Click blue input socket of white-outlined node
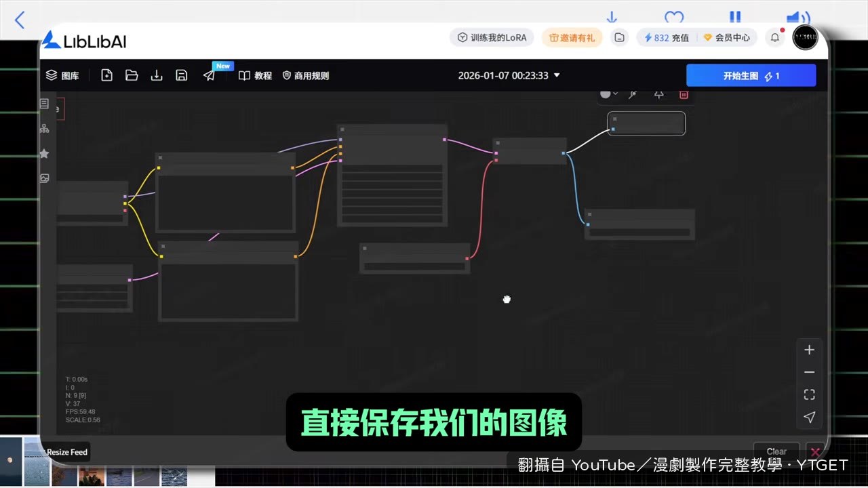The image size is (868, 488). tap(613, 129)
